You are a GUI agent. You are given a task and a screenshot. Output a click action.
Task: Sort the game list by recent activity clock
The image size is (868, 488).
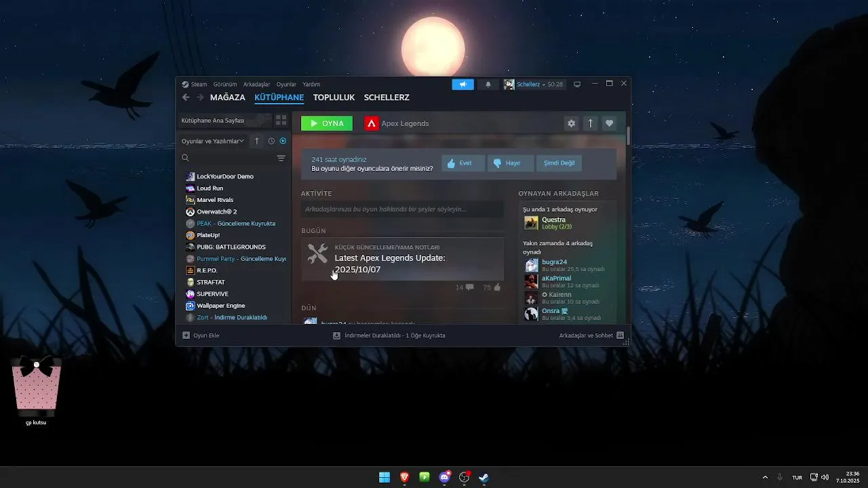271,141
